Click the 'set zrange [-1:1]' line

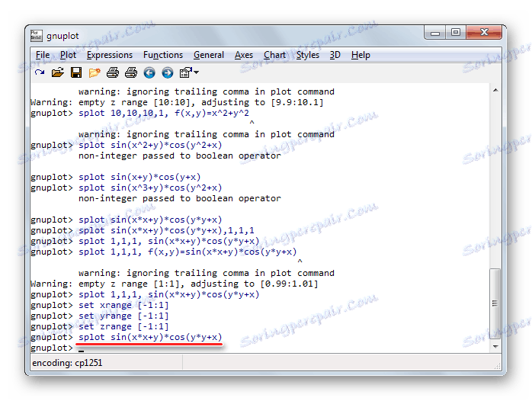(123, 327)
